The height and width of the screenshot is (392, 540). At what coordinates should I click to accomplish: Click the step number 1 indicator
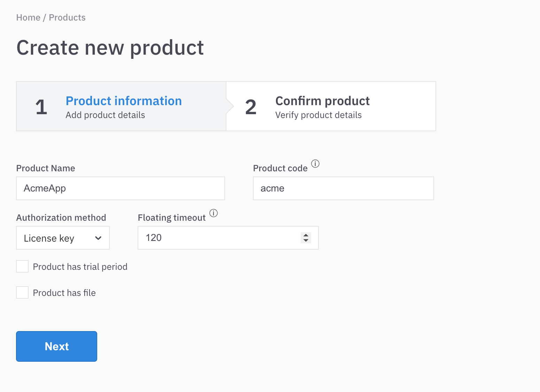41,107
